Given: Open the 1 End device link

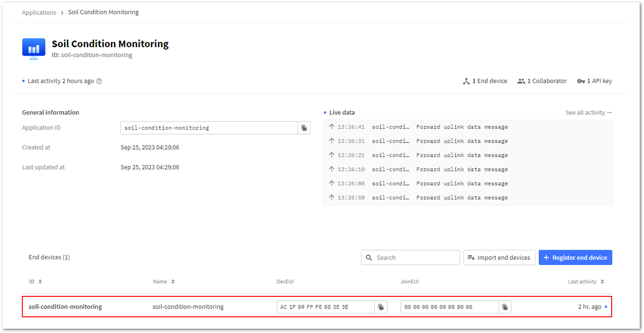Looking at the screenshot, I should pyautogui.click(x=485, y=81).
